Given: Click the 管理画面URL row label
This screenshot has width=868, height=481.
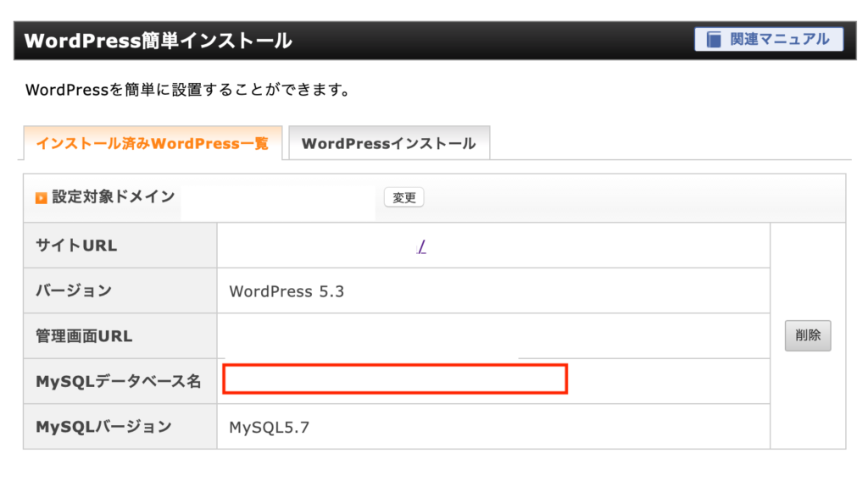Looking at the screenshot, I should [x=84, y=336].
